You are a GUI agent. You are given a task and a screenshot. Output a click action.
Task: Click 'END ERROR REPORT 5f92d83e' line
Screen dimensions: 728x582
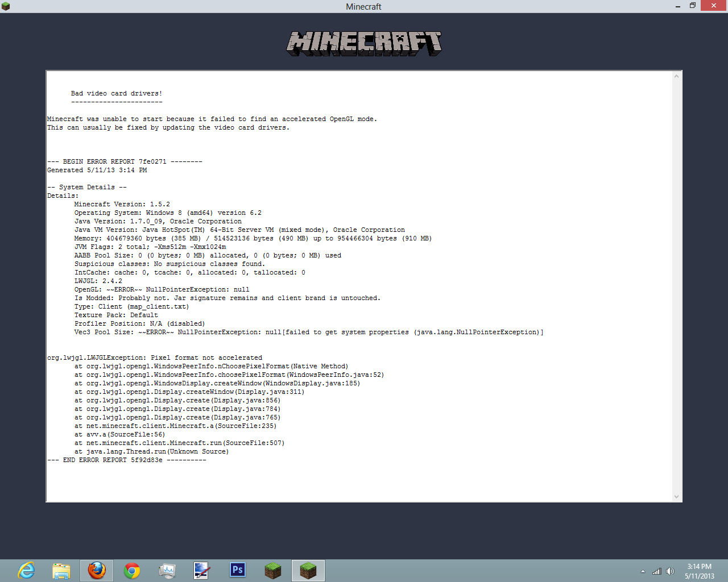pos(127,460)
